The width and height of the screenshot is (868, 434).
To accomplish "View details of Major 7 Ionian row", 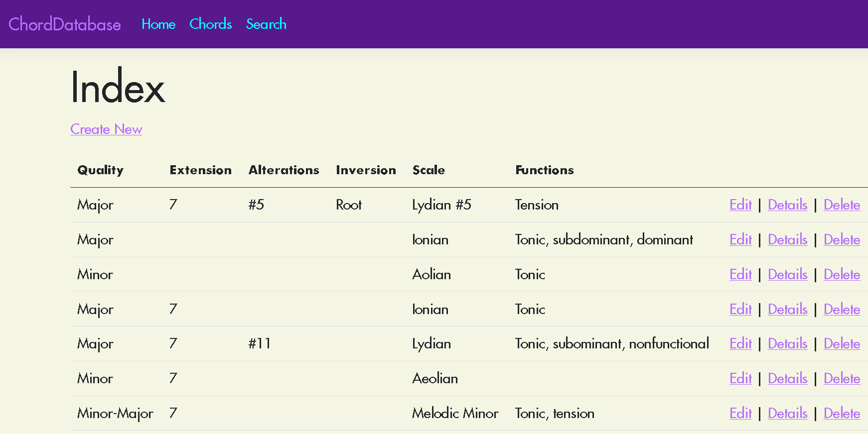I will coord(787,309).
